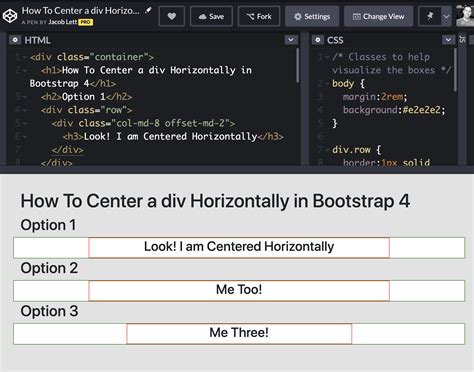Click Me Too! centered box
This screenshot has width=474, height=372.
(239, 291)
